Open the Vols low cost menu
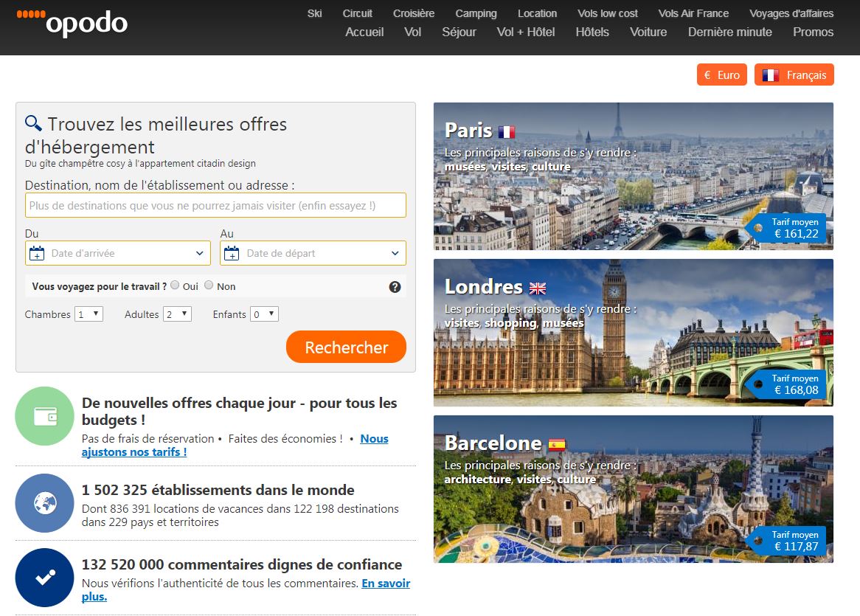The image size is (860, 616). [607, 13]
